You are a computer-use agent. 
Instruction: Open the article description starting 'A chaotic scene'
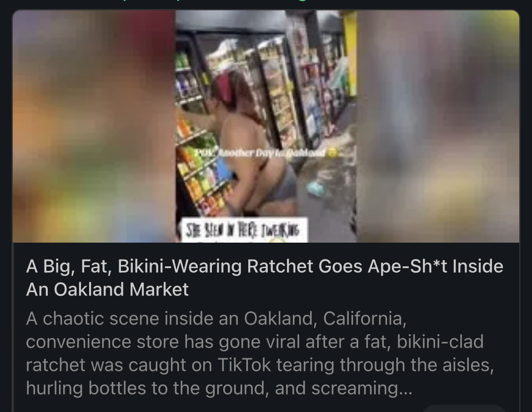point(260,353)
